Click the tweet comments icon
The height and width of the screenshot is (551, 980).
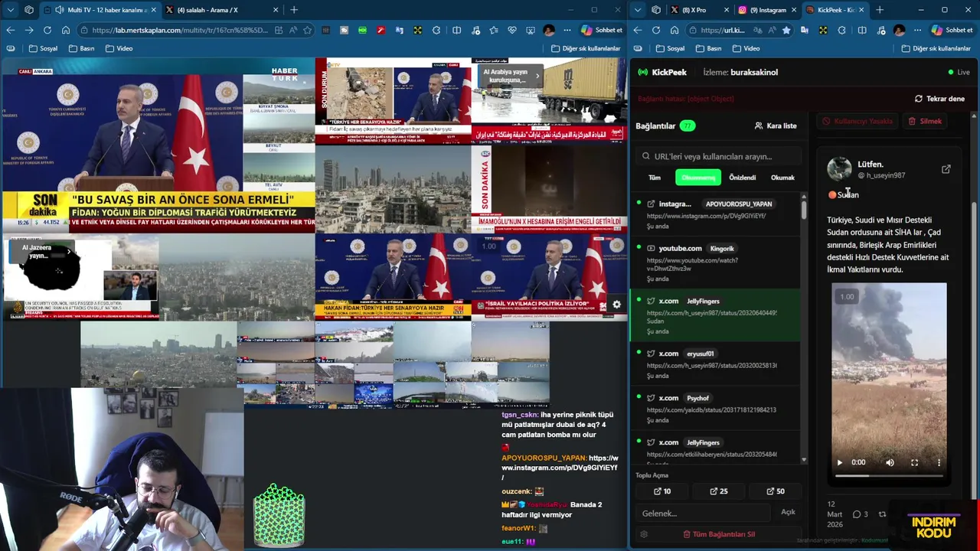point(857,514)
